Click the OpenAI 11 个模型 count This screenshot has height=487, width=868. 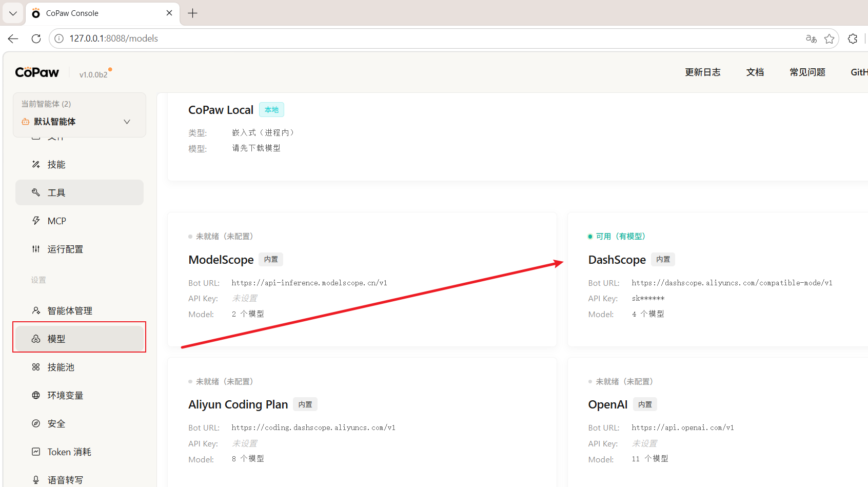point(649,459)
